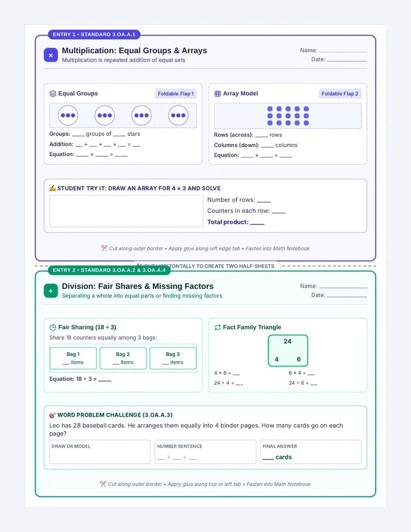
Task: Click the Foldable Flap 2 badge
Action: 340,94
